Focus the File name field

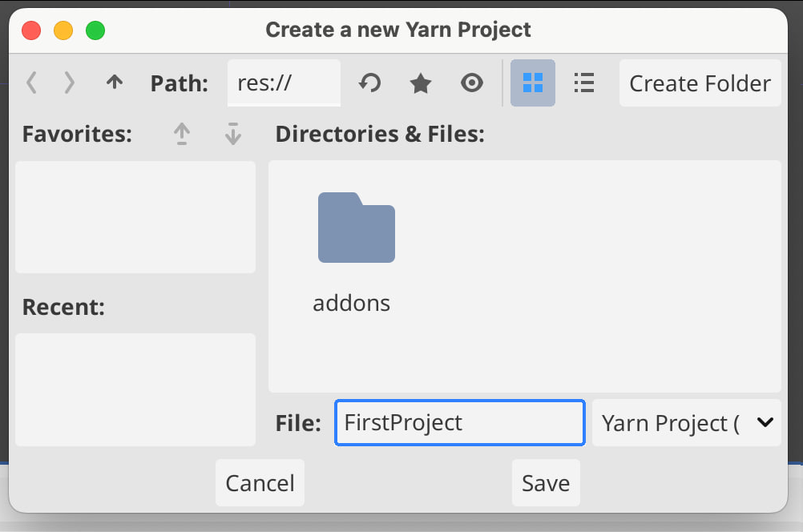pyautogui.click(x=459, y=422)
